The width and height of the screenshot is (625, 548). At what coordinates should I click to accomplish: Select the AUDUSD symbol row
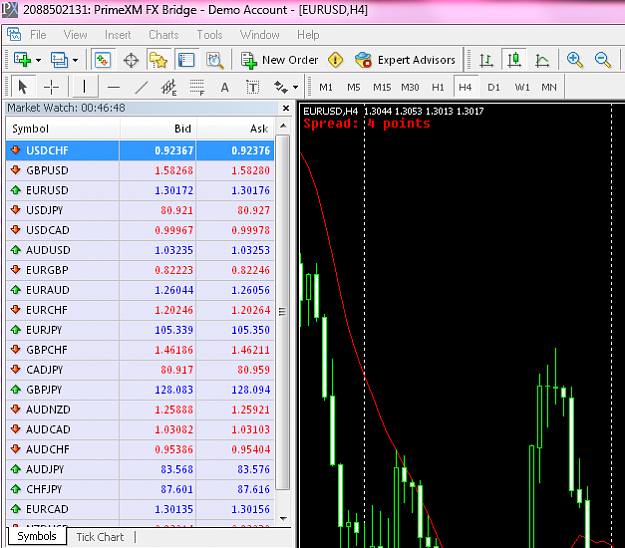[140, 250]
